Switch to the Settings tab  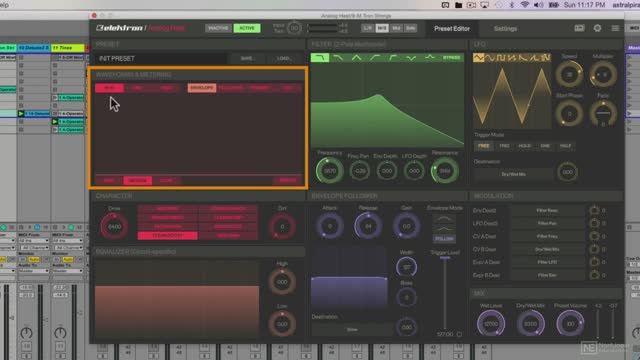pos(505,29)
